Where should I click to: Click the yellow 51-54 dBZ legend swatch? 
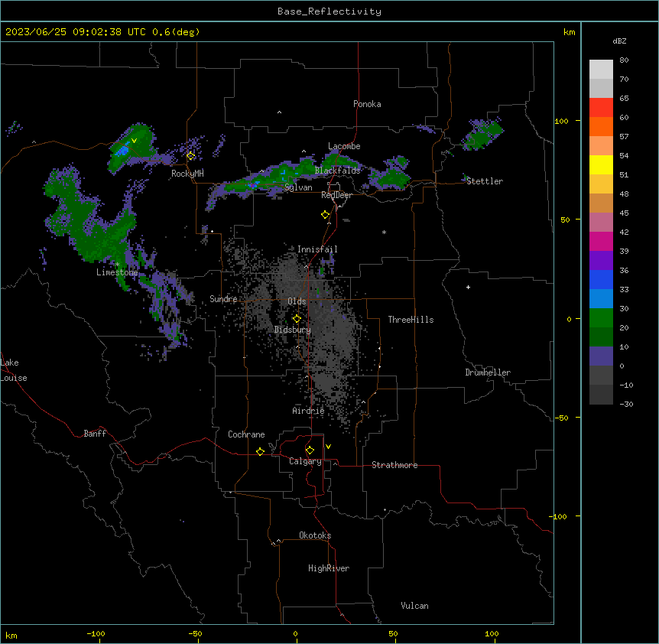coord(601,164)
